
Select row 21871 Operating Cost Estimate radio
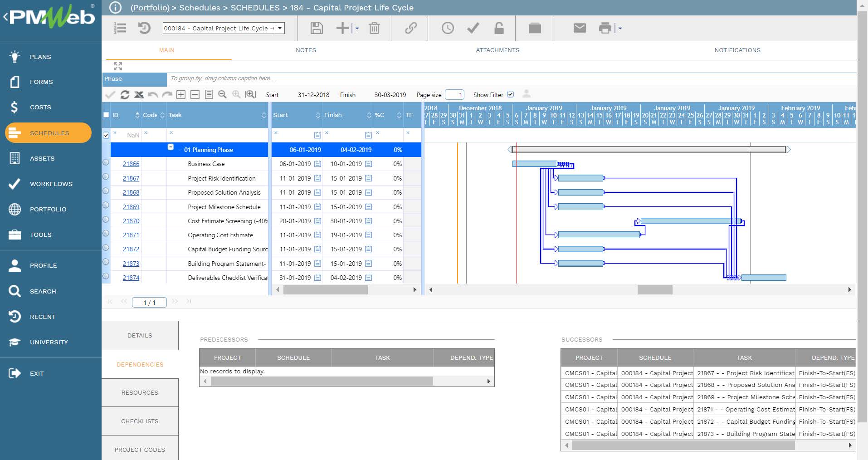click(x=106, y=233)
